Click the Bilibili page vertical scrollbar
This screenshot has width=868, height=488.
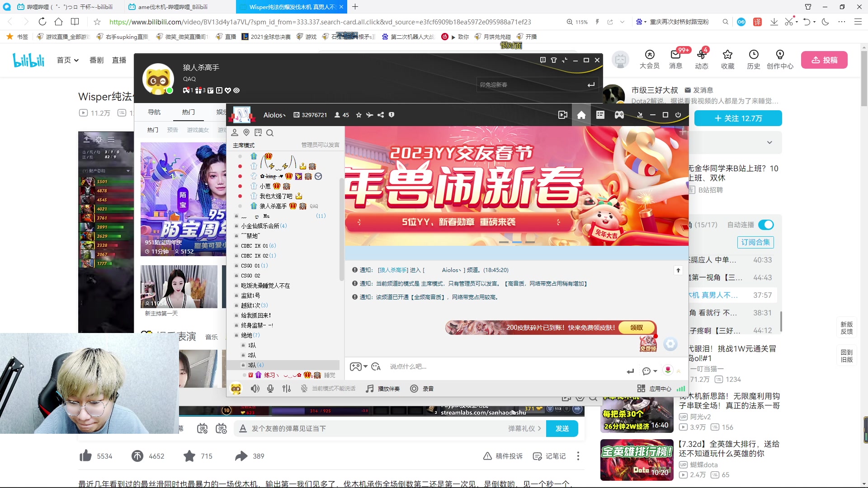pos(864,79)
